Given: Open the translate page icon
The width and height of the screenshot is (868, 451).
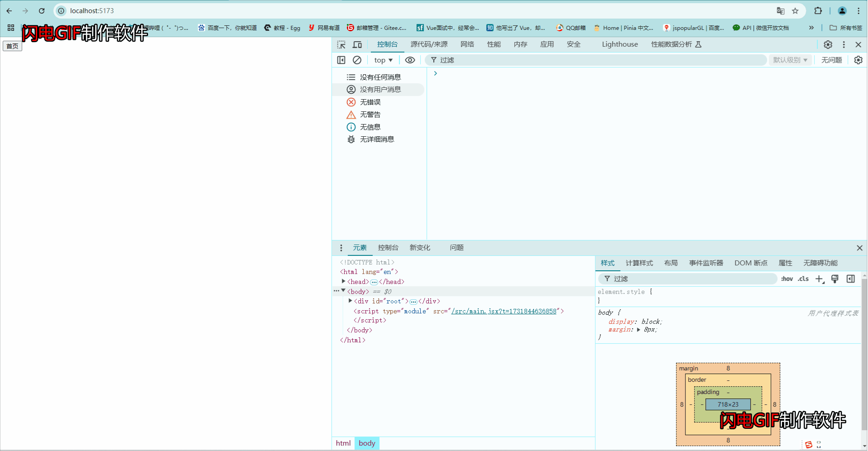Looking at the screenshot, I should point(781,11).
